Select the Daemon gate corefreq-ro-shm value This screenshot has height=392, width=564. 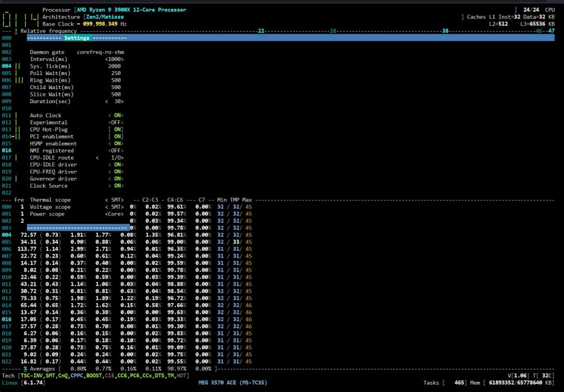point(100,52)
